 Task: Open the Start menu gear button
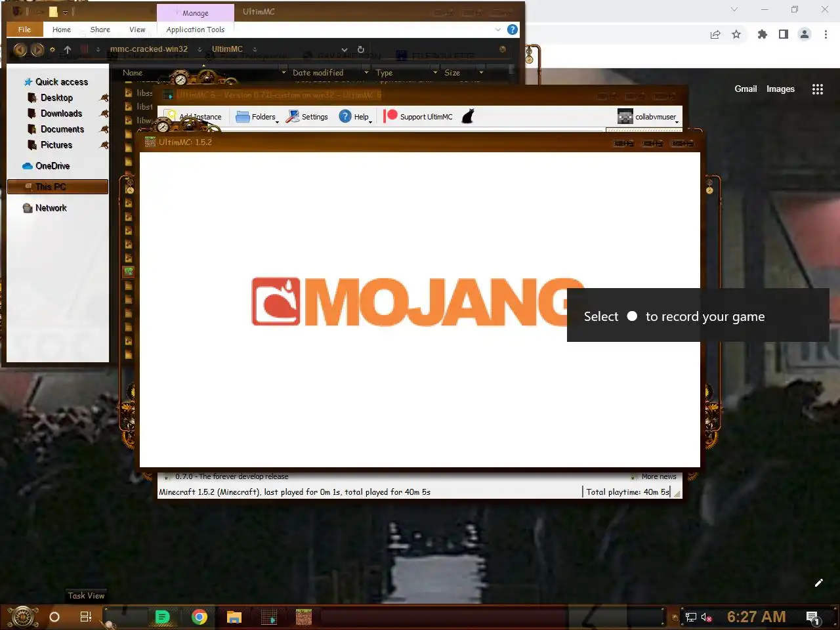coord(22,617)
